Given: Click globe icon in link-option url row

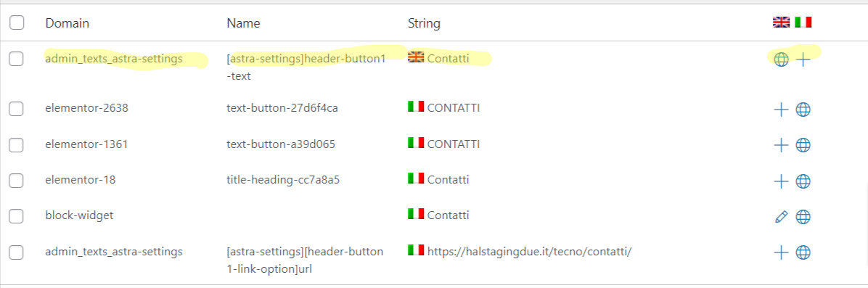Looking at the screenshot, I should tap(803, 253).
